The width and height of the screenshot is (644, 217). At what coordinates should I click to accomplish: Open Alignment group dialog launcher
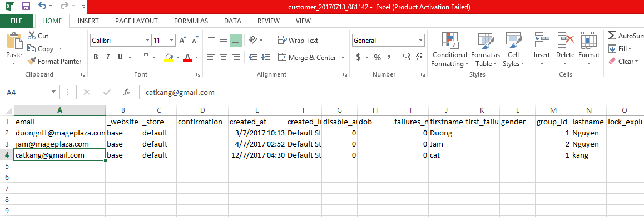345,75
